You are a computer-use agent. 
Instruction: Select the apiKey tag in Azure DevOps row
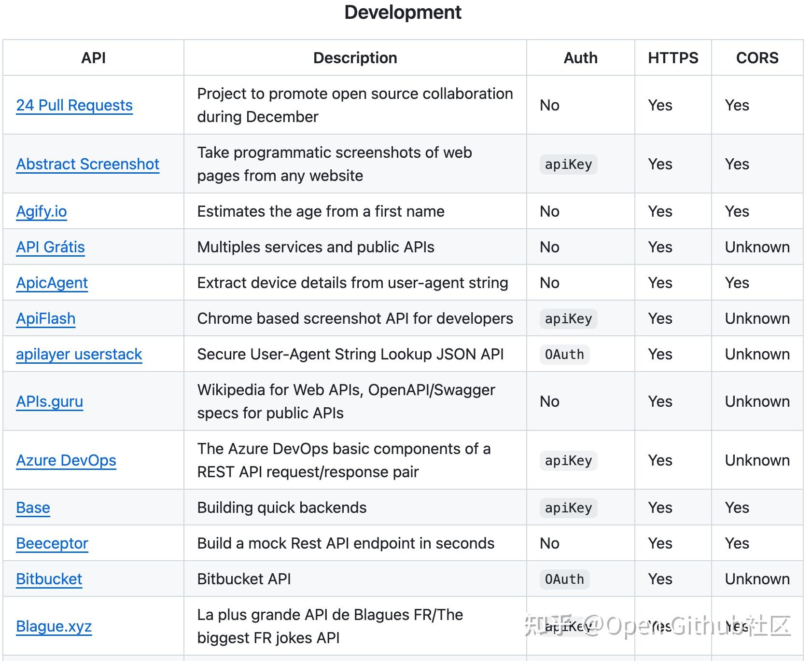tap(569, 461)
